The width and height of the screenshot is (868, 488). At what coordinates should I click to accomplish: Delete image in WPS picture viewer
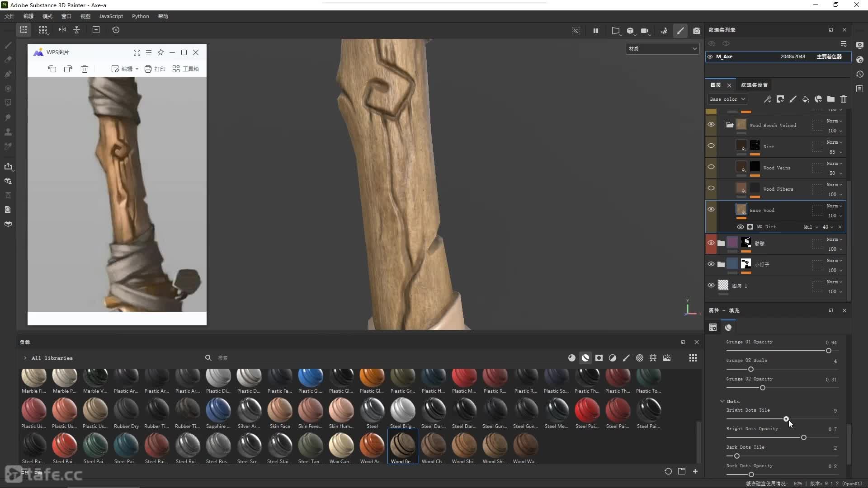[85, 69]
